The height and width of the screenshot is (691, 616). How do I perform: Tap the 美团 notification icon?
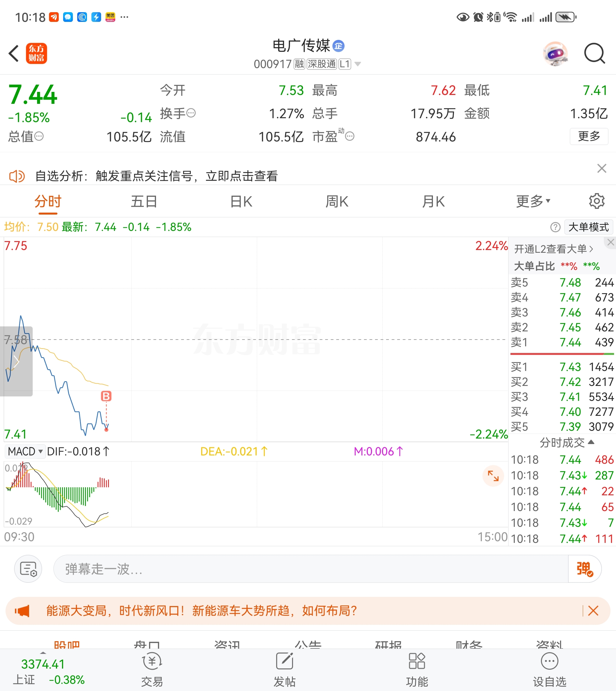click(x=110, y=17)
